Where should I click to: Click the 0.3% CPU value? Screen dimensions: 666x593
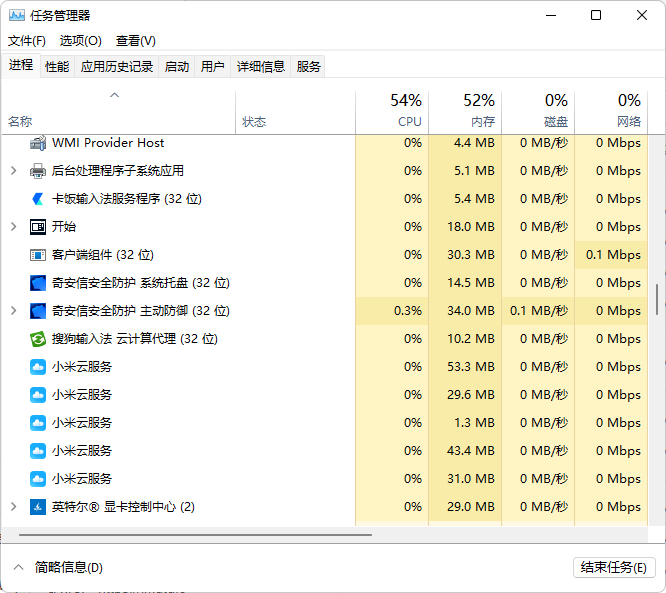(x=408, y=311)
